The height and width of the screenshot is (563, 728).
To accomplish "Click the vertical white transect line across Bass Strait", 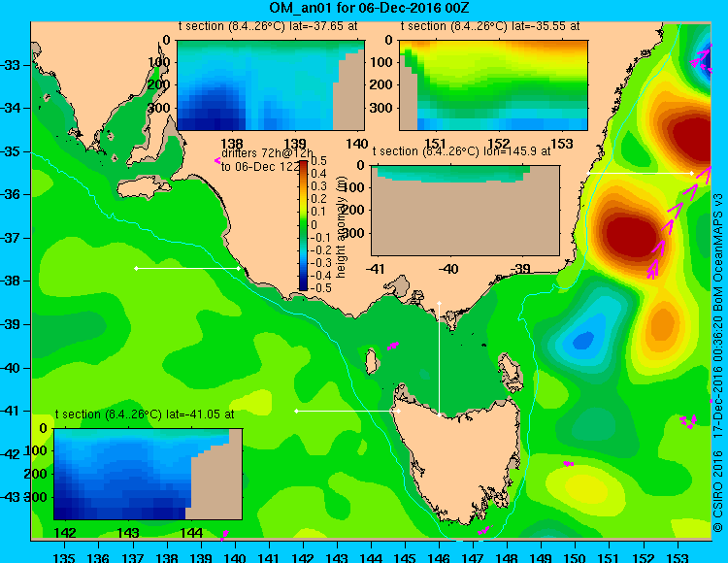I will tap(439, 359).
